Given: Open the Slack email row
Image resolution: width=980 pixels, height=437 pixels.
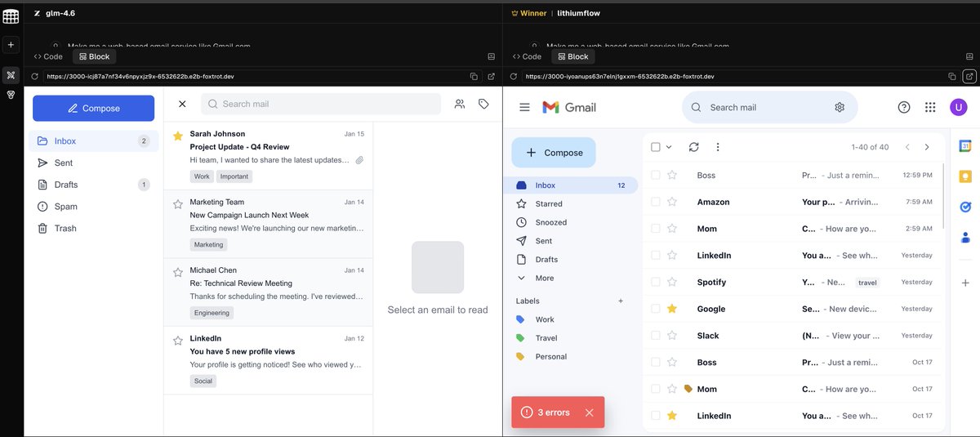Looking at the screenshot, I should [794, 336].
